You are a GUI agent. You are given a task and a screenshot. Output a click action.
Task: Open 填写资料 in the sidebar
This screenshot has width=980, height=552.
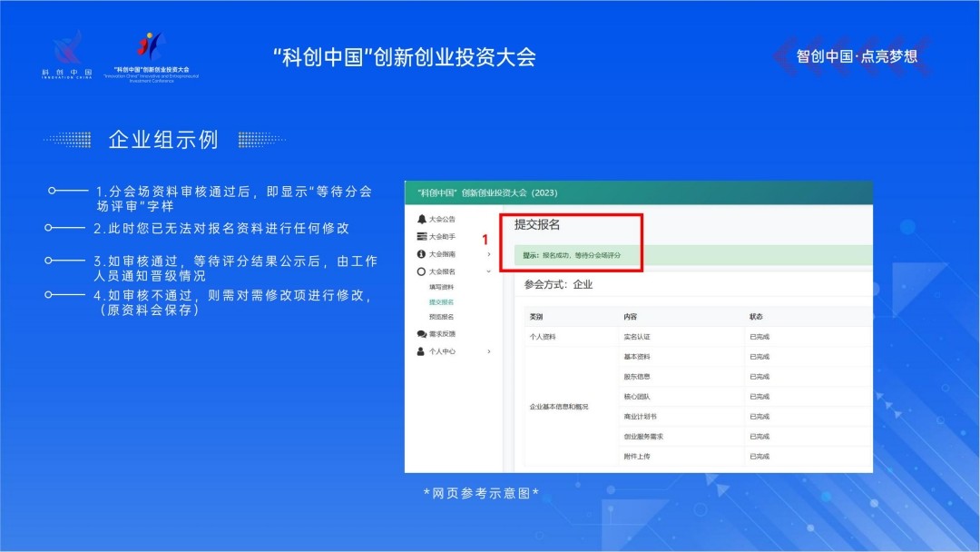click(442, 287)
